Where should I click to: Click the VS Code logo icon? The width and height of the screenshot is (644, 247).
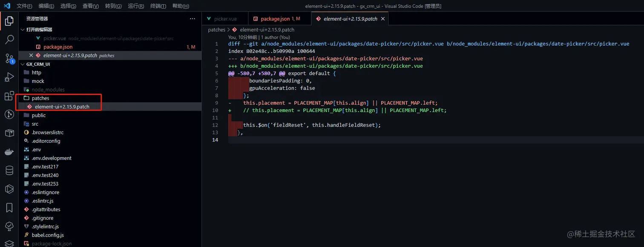click(x=7, y=6)
